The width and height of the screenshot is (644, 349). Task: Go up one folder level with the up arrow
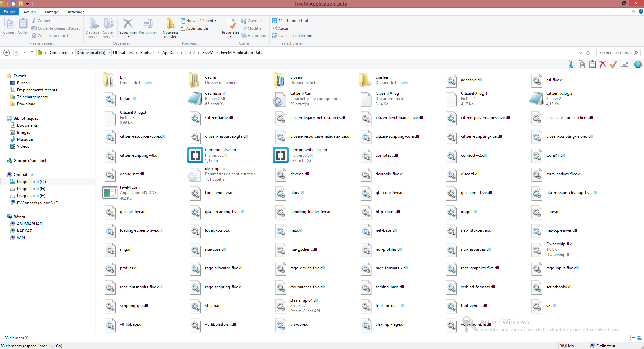click(x=32, y=53)
